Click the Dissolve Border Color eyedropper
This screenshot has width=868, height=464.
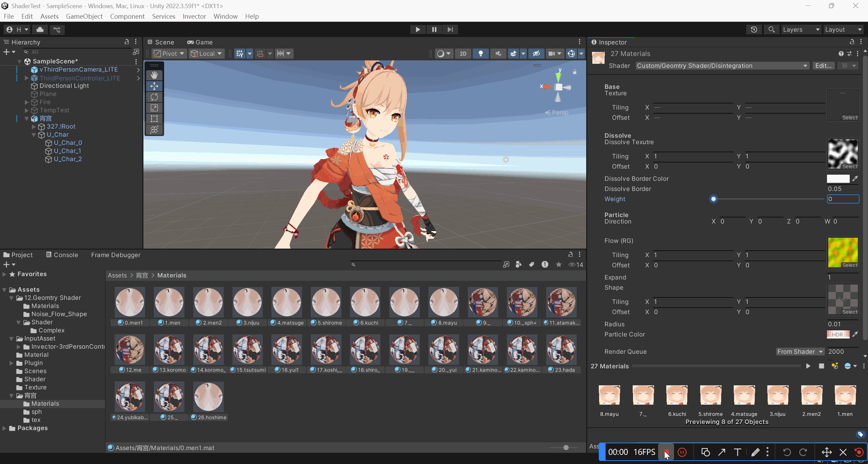[x=855, y=179]
